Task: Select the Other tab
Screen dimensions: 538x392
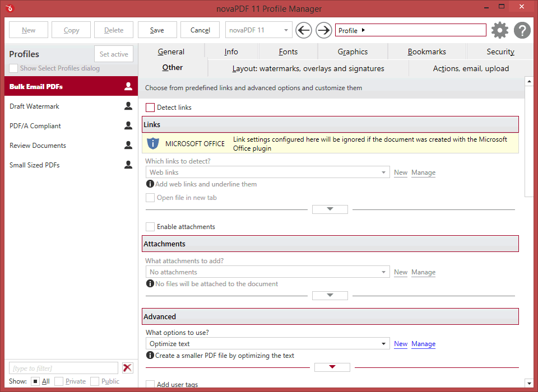Action: click(x=173, y=68)
